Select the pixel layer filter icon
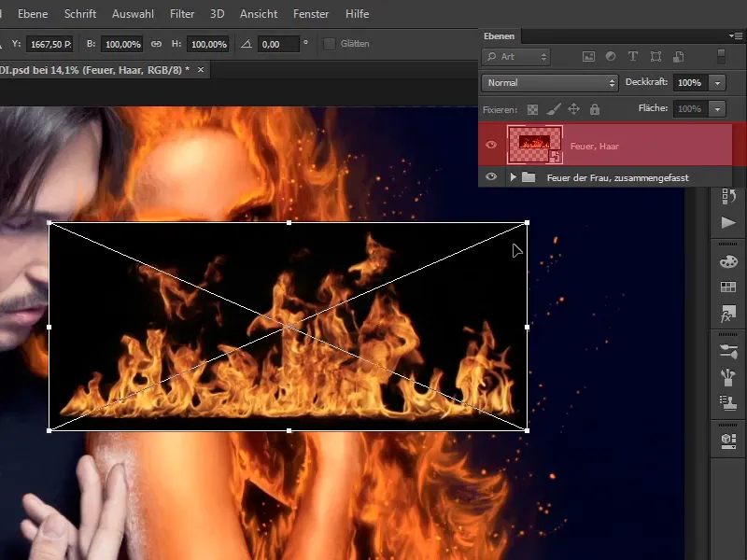The height and width of the screenshot is (560, 747). (588, 56)
